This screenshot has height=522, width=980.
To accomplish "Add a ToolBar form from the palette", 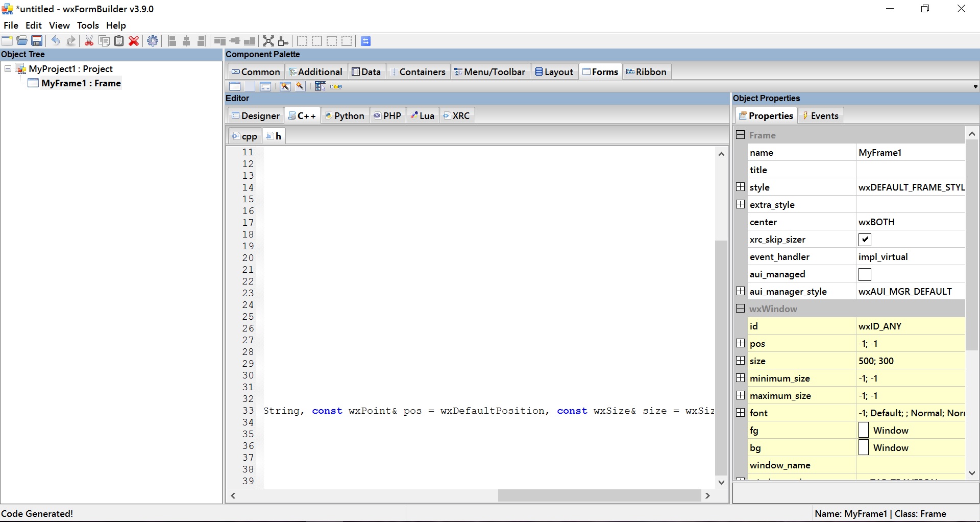I will coord(336,86).
